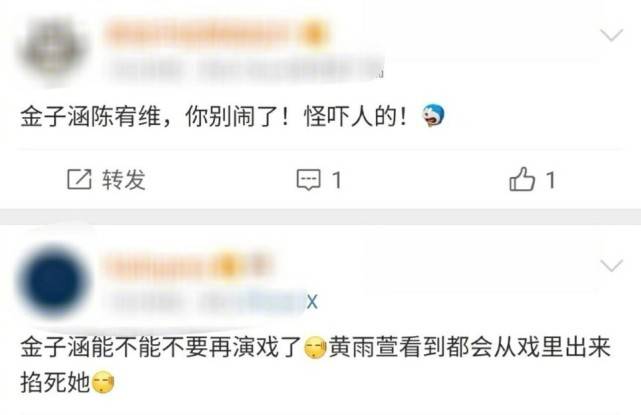Click second poster's orange membership badge
The image size is (641, 415).
[x=226, y=266]
